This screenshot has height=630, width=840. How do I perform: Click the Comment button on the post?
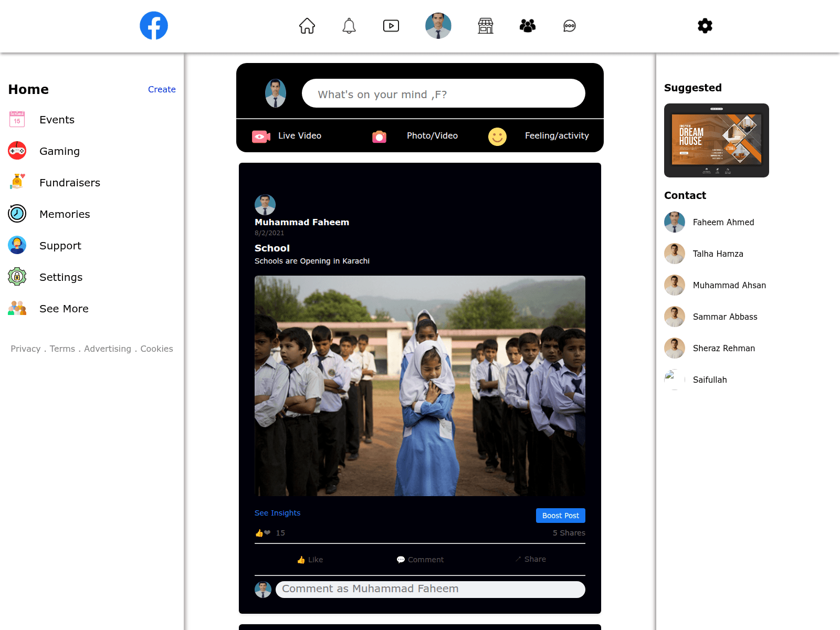420,560
